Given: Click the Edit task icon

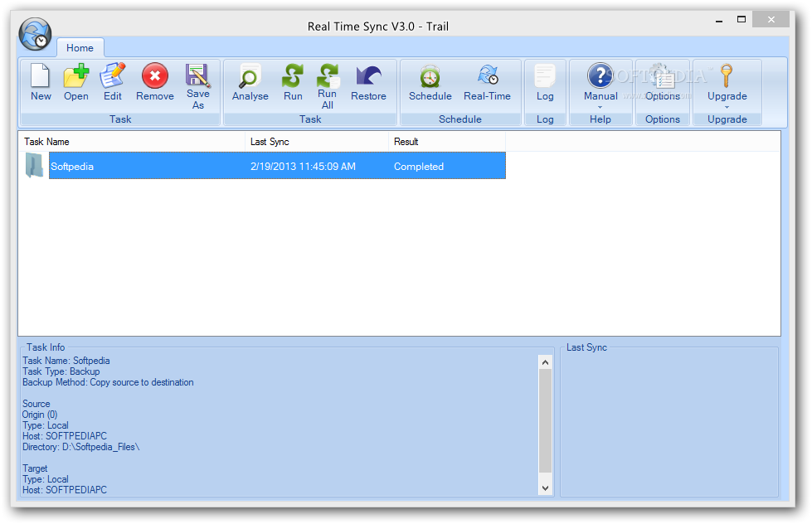Looking at the screenshot, I should (112, 75).
